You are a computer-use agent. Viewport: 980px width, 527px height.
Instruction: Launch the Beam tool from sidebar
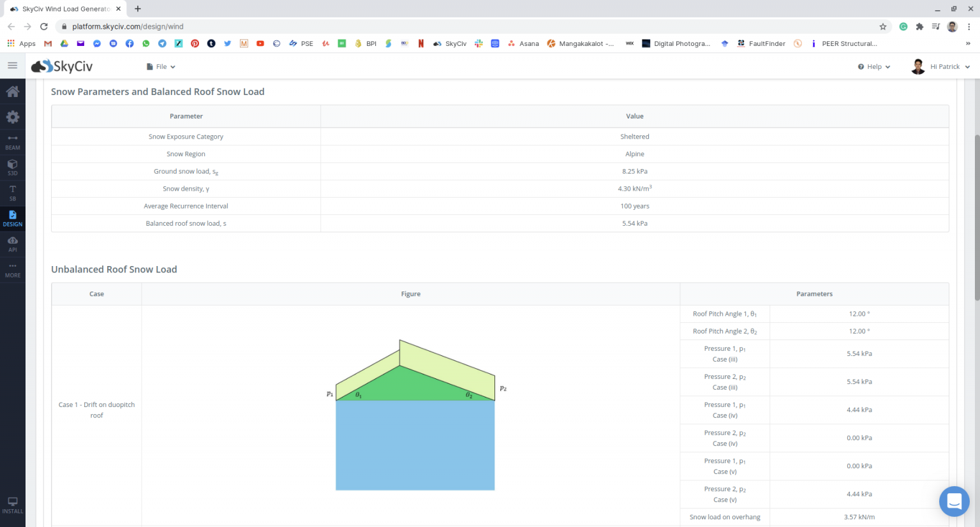tap(13, 142)
